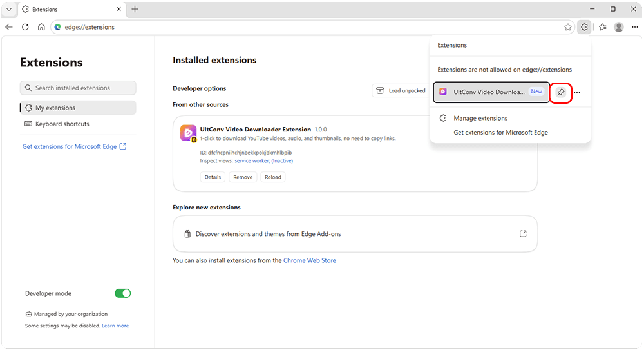Open the home page via home icon

41,27
